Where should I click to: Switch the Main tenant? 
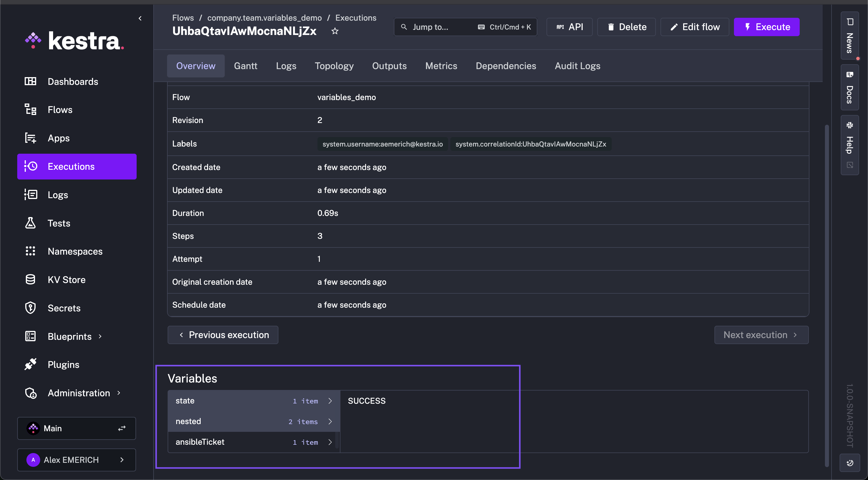pyautogui.click(x=122, y=428)
